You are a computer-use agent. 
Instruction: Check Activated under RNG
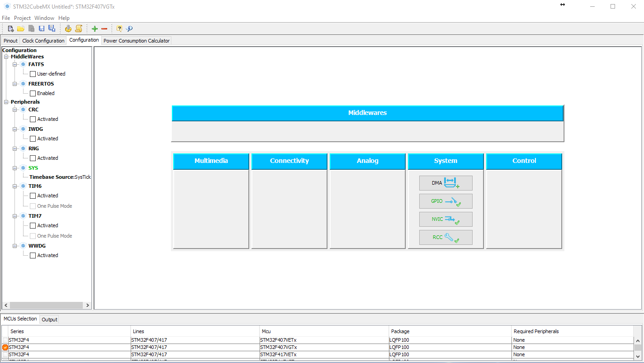pyautogui.click(x=33, y=158)
